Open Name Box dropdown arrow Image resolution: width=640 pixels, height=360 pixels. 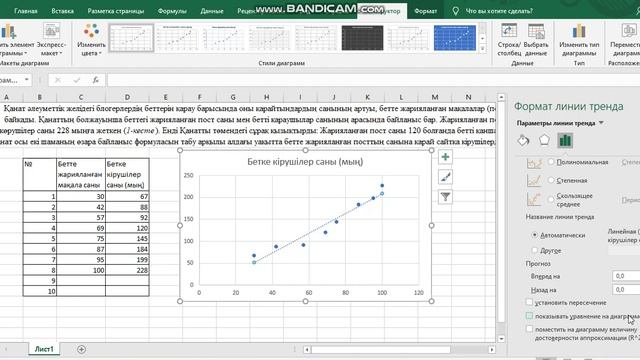(27, 80)
